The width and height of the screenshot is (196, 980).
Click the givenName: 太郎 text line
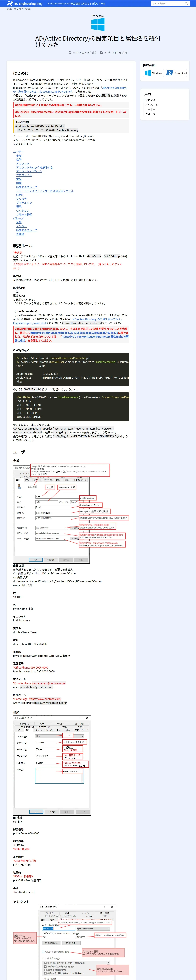tap(23, 609)
